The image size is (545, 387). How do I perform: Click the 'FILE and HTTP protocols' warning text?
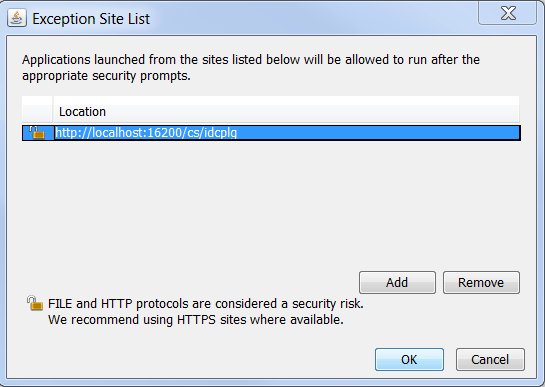(206, 304)
